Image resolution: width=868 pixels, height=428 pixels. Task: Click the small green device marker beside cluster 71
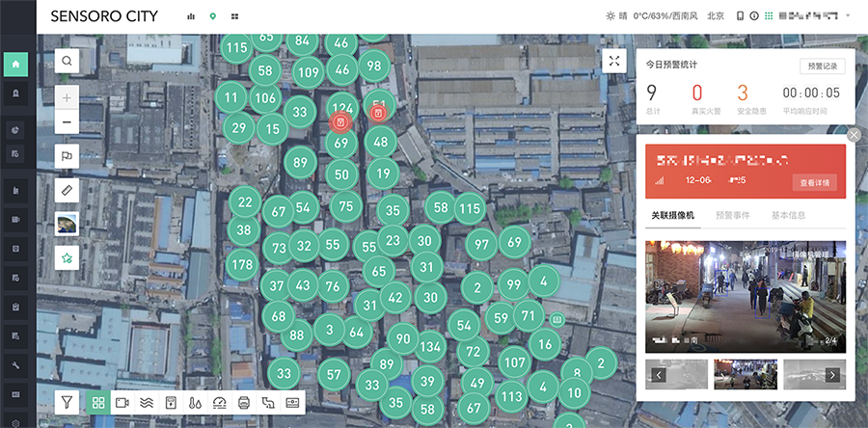[556, 319]
